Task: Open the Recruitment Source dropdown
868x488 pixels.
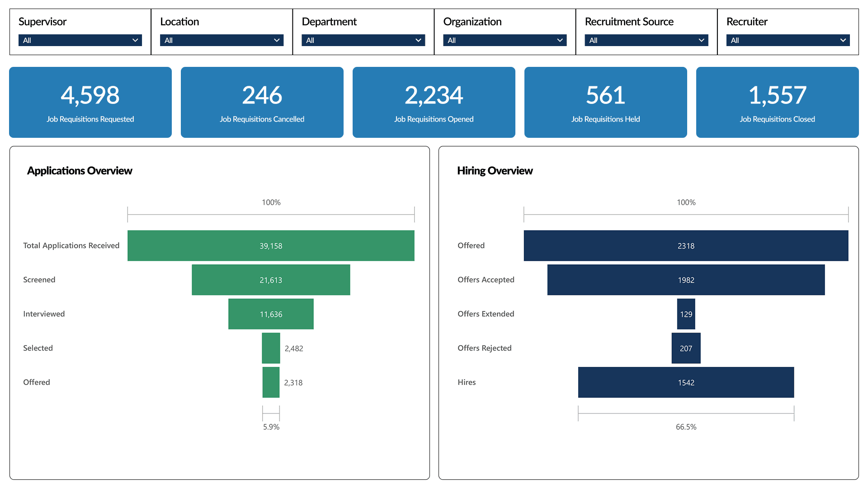Action: pos(646,40)
